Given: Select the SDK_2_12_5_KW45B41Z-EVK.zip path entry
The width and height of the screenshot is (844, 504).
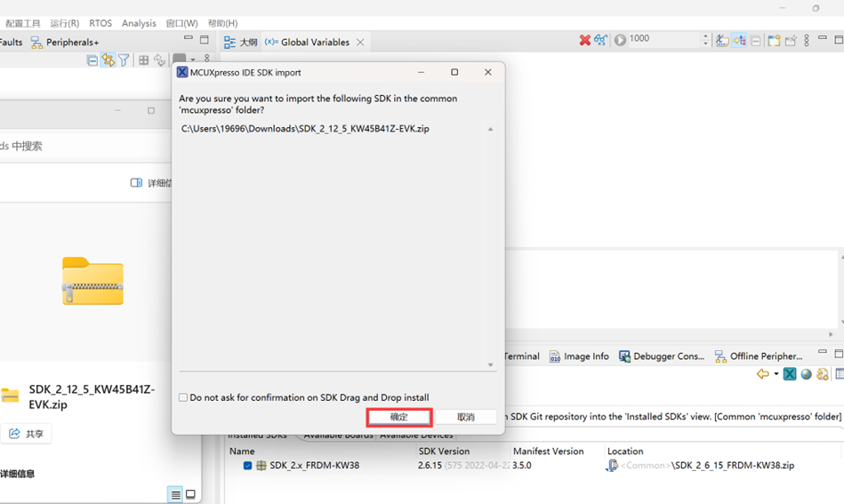Looking at the screenshot, I should coord(305,129).
